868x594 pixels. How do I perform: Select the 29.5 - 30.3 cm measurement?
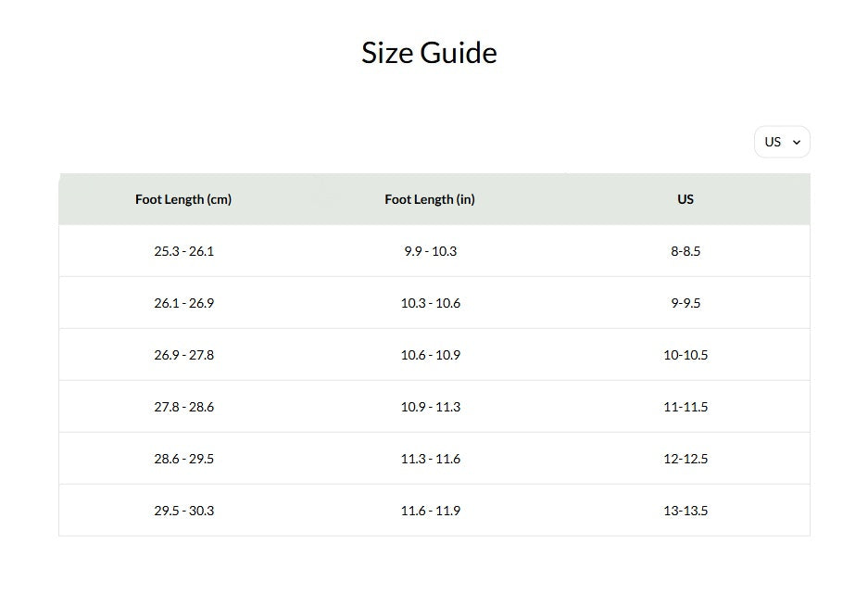183,511
